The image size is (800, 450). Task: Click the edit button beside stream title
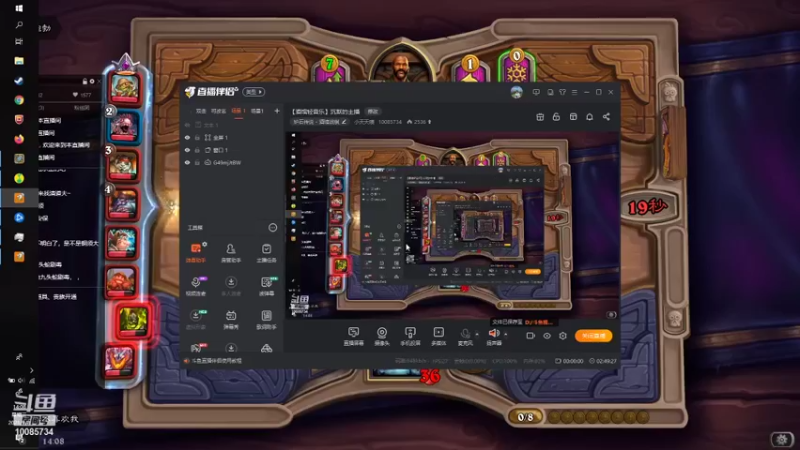(x=373, y=111)
